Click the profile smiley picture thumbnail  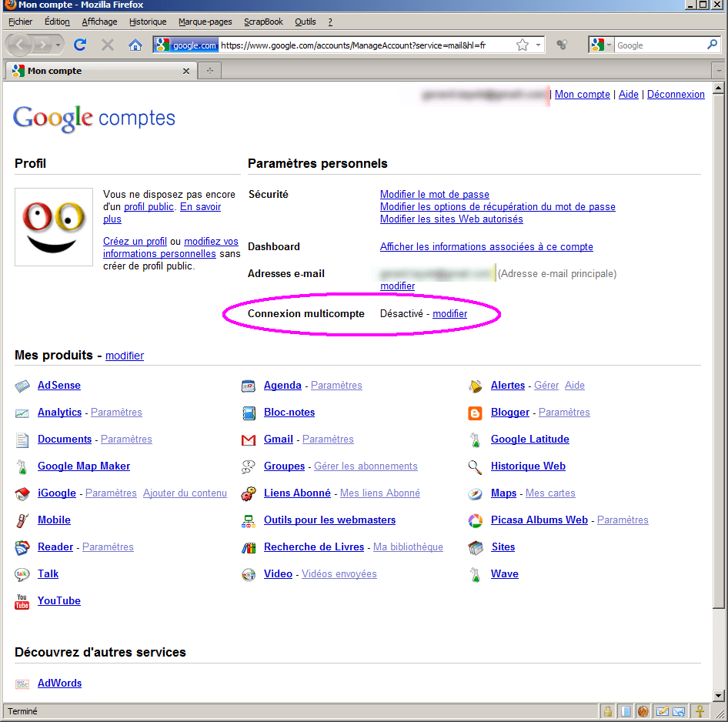point(54,227)
